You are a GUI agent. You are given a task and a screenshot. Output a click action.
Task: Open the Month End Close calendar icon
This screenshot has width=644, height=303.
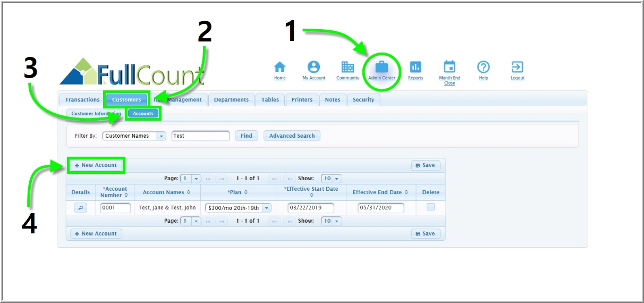click(450, 67)
